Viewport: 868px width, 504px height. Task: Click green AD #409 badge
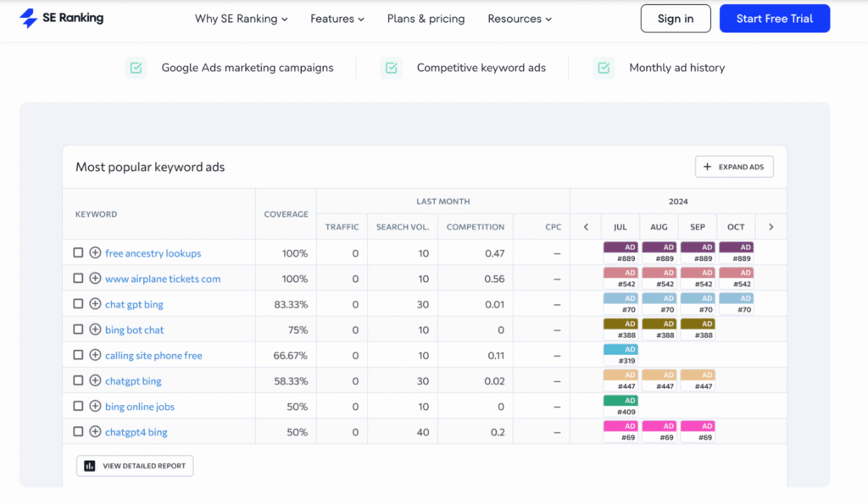pyautogui.click(x=620, y=406)
